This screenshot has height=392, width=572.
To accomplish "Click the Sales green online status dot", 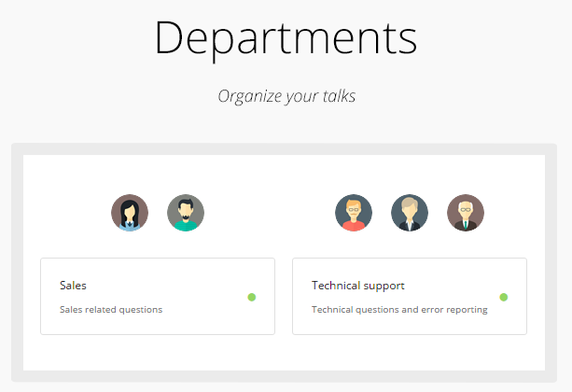I will 252,297.
